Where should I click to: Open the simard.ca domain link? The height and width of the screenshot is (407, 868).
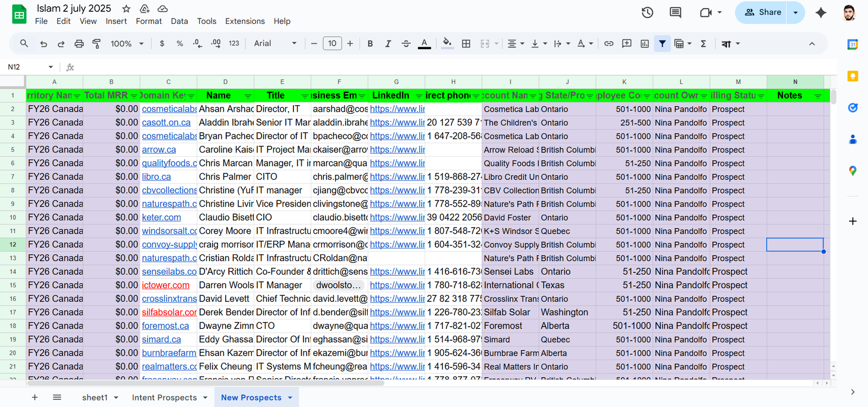(162, 339)
